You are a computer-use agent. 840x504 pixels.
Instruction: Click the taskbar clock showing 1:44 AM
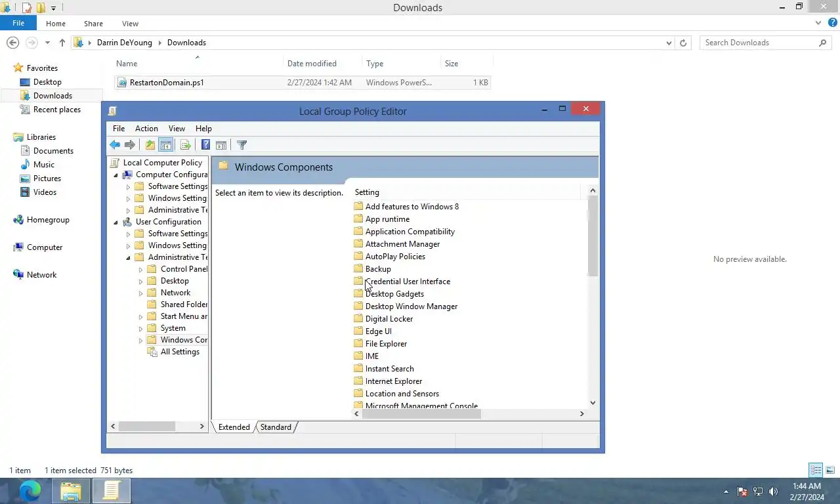[x=807, y=492]
